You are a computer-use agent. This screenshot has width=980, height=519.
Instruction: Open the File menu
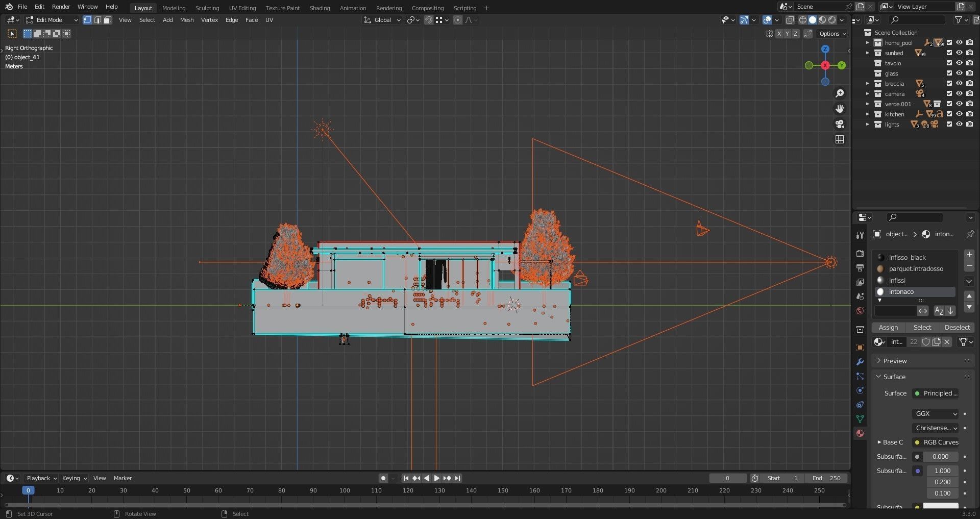click(22, 7)
